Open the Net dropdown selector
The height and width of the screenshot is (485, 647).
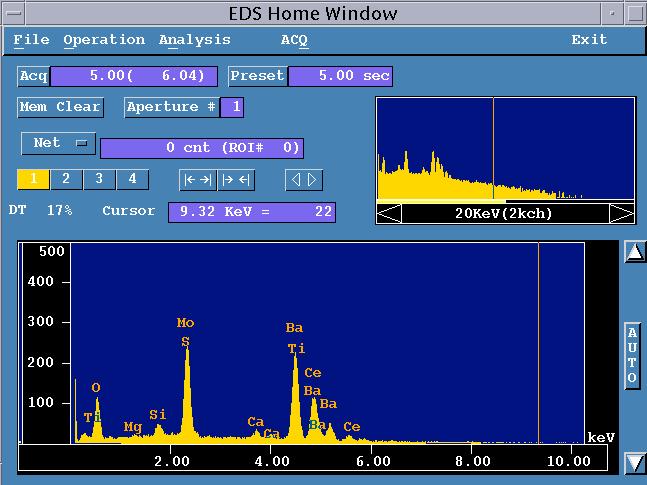[59, 143]
